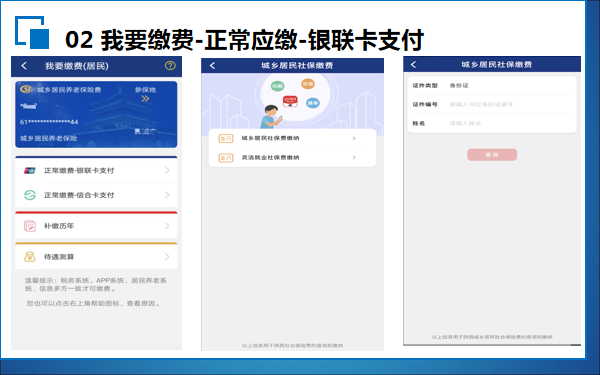The height and width of the screenshot is (375, 600).
Task: Go back from 我要缴费(居民) screen
Action: 24,66
